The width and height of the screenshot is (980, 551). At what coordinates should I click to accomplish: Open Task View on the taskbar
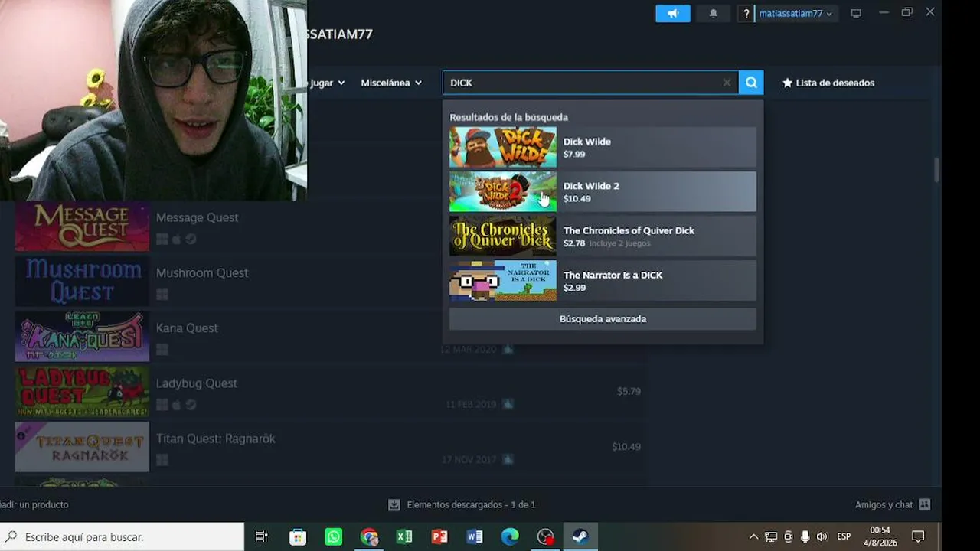click(x=261, y=536)
